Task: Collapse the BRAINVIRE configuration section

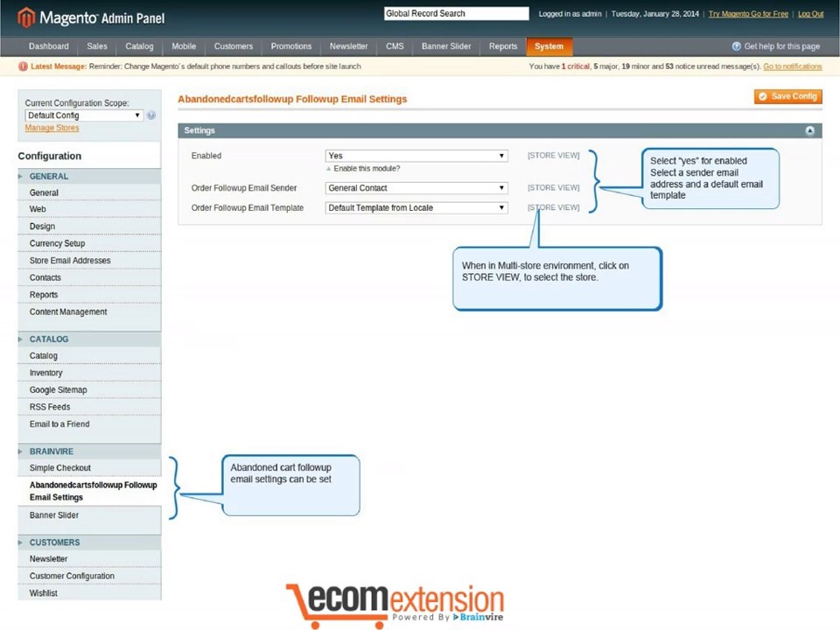Action: pos(89,451)
